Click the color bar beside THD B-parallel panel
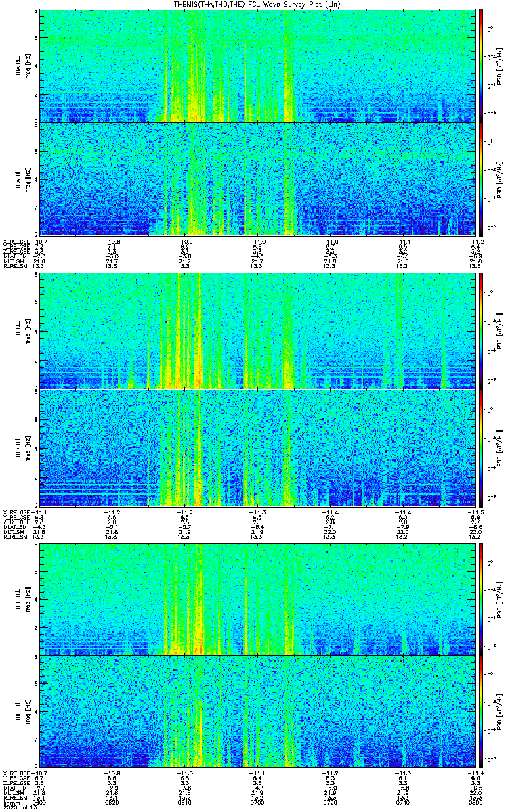Screen dimensions: 508x812 coord(481,448)
